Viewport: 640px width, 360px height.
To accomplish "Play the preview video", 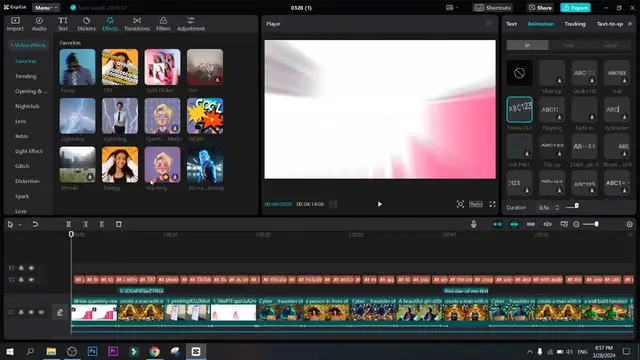I will point(380,204).
